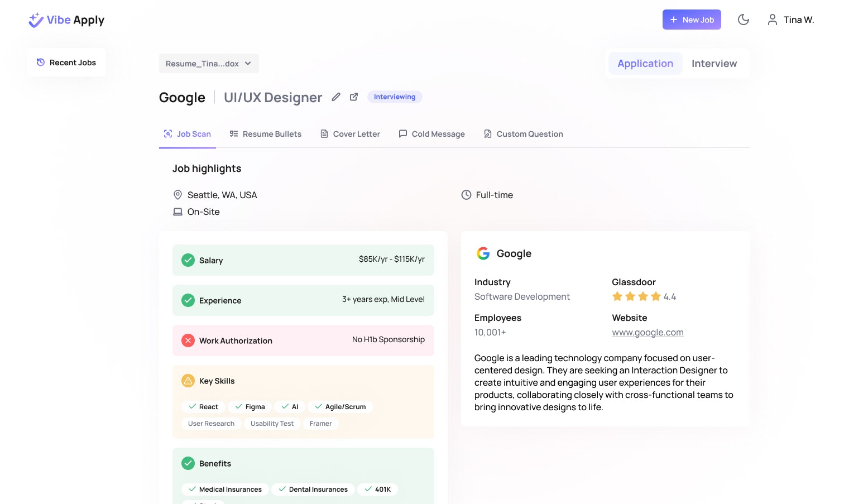
Task: Click the plus icon in New Job
Action: point(674,20)
